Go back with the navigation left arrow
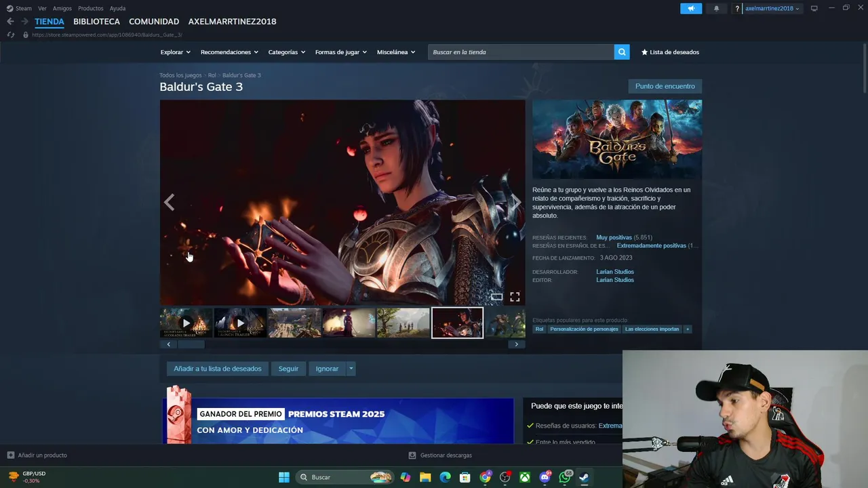868x488 pixels. 10,22
